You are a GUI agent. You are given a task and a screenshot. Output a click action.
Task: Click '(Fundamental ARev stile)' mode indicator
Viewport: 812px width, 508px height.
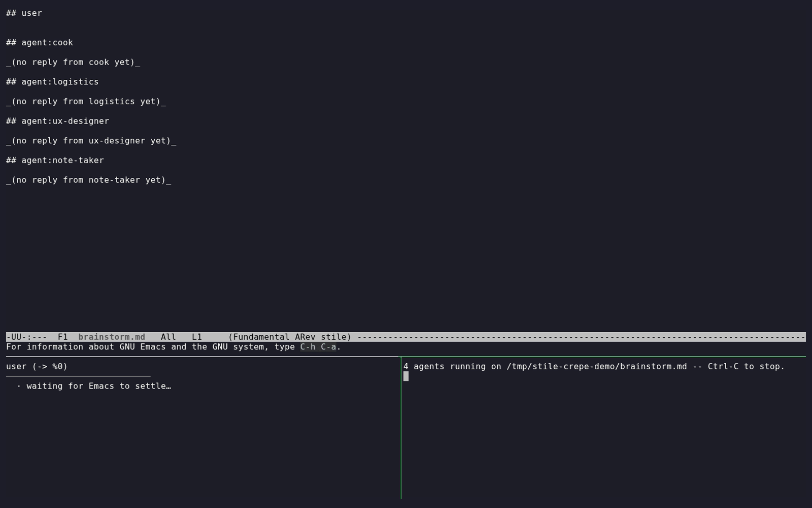[290, 337]
